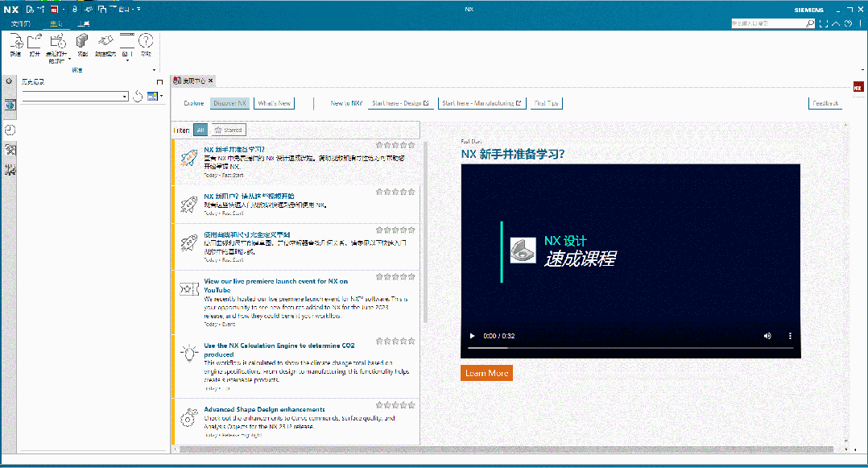Click the Help question mark icon in the ribbon

(146, 40)
